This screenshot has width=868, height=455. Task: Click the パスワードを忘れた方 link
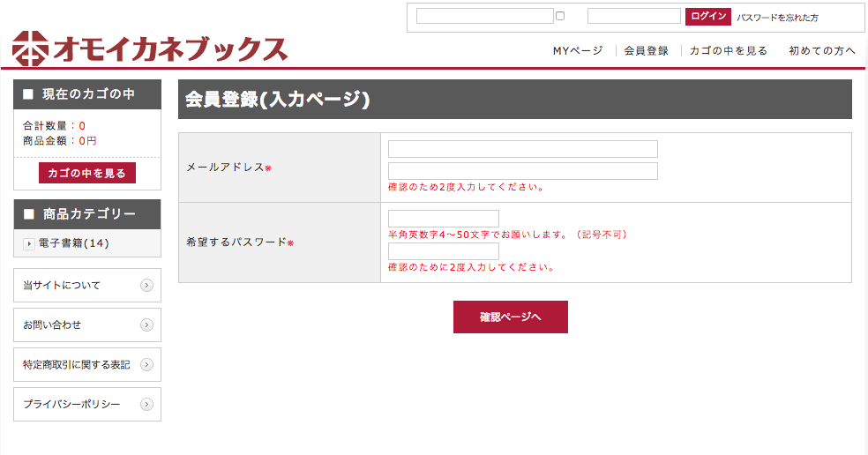click(x=777, y=18)
